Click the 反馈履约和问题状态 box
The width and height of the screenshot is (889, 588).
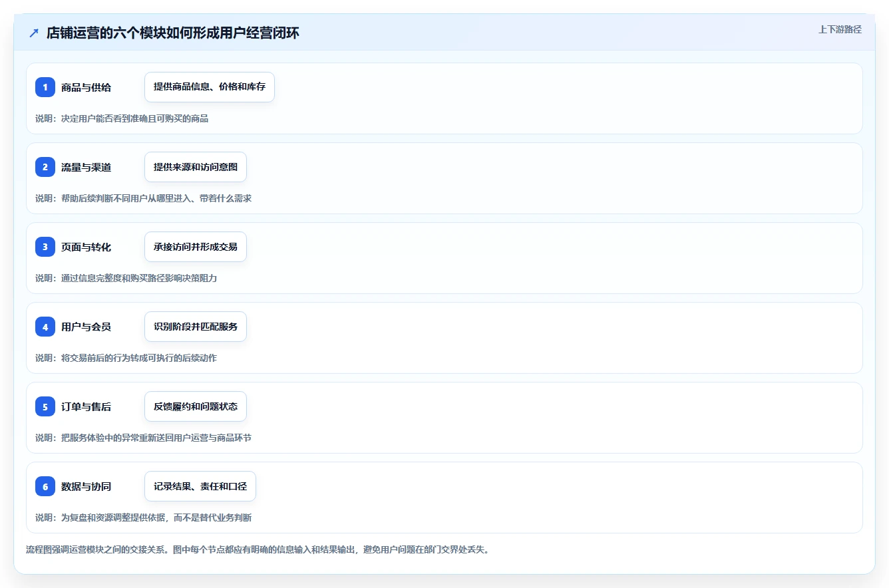tap(196, 406)
